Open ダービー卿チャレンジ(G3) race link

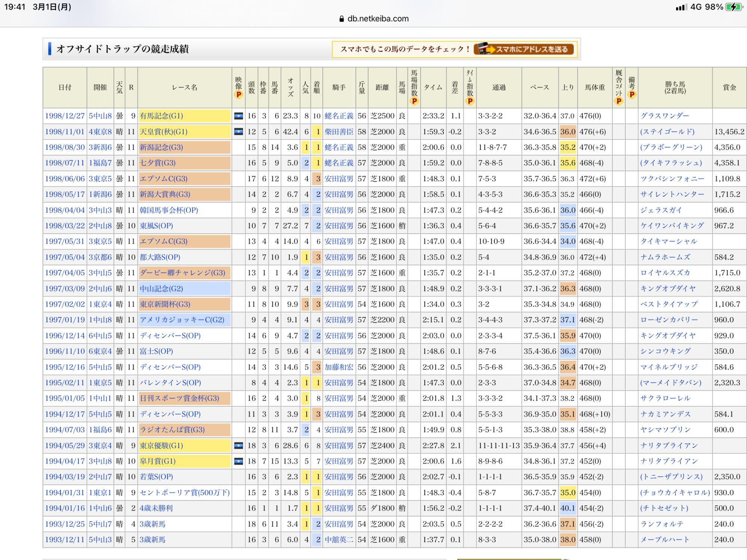click(x=183, y=273)
